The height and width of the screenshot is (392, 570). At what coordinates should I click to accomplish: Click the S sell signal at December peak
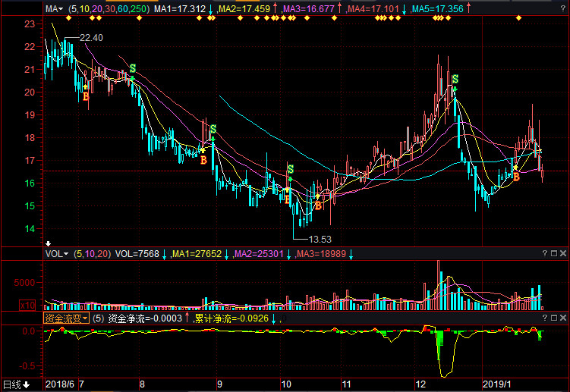pyautogui.click(x=455, y=80)
